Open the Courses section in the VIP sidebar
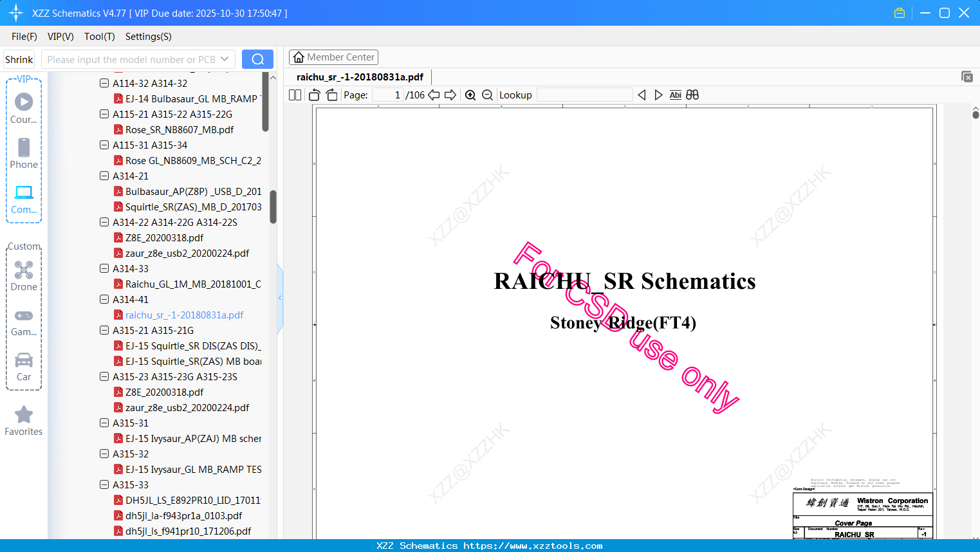This screenshot has height=552, width=980. click(24, 109)
